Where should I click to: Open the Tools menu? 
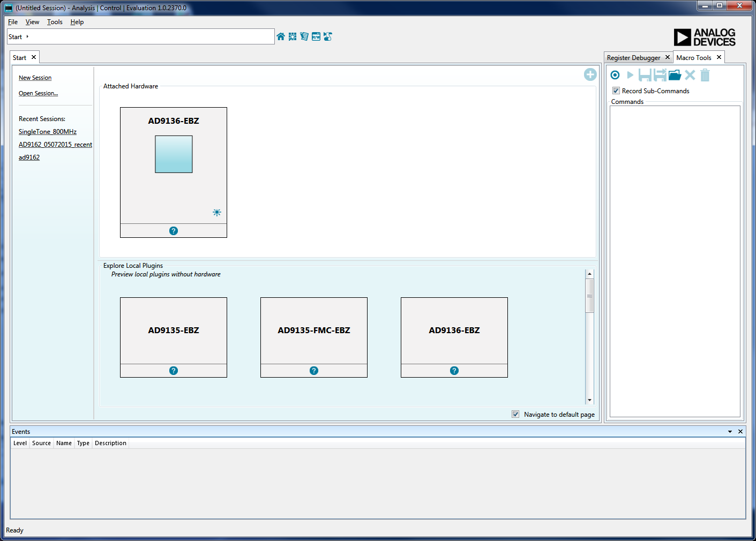pos(55,22)
